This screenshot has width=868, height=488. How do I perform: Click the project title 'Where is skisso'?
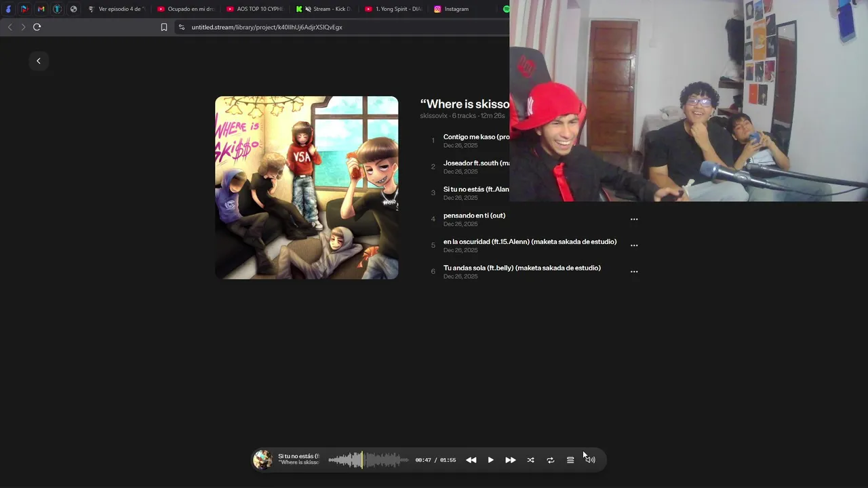click(x=465, y=104)
